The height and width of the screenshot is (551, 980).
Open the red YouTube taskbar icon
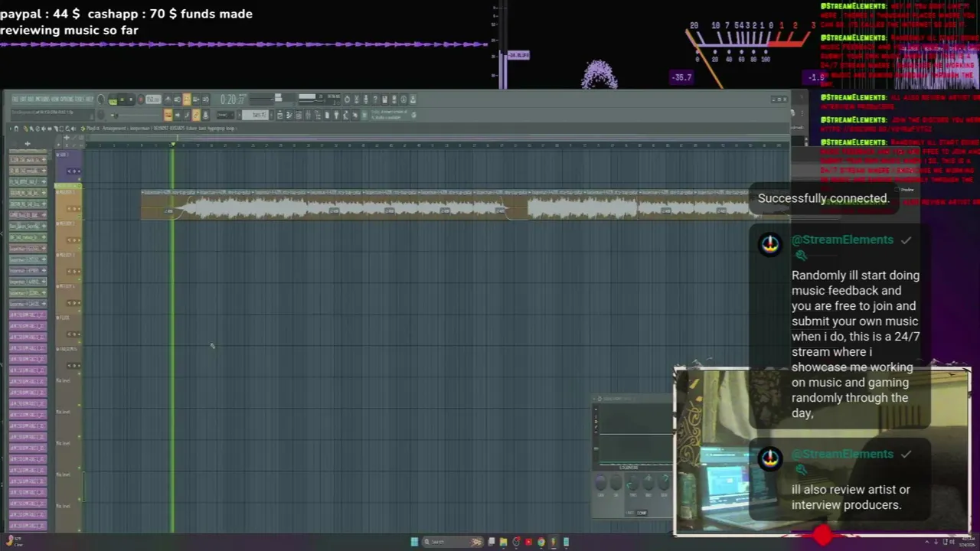[x=528, y=542]
